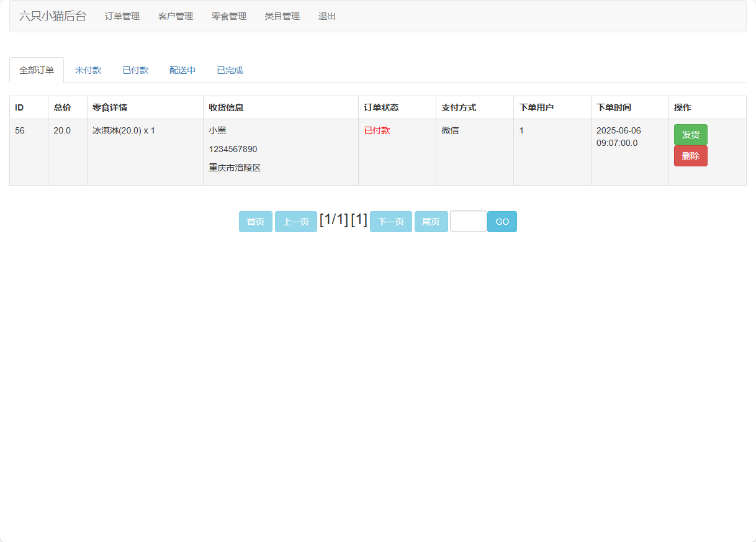Image resolution: width=756 pixels, height=542 pixels.
Task: Switch to the 已完成 completed orders tab
Action: [229, 70]
